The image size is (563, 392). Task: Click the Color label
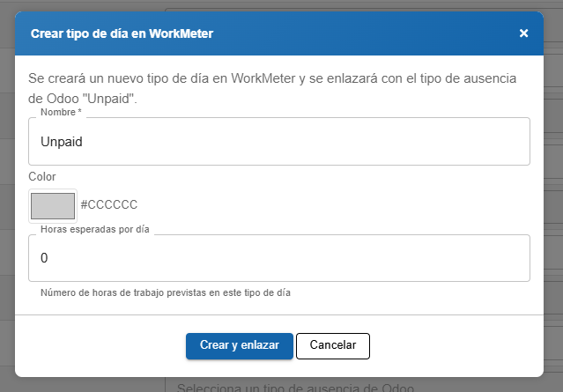point(42,176)
